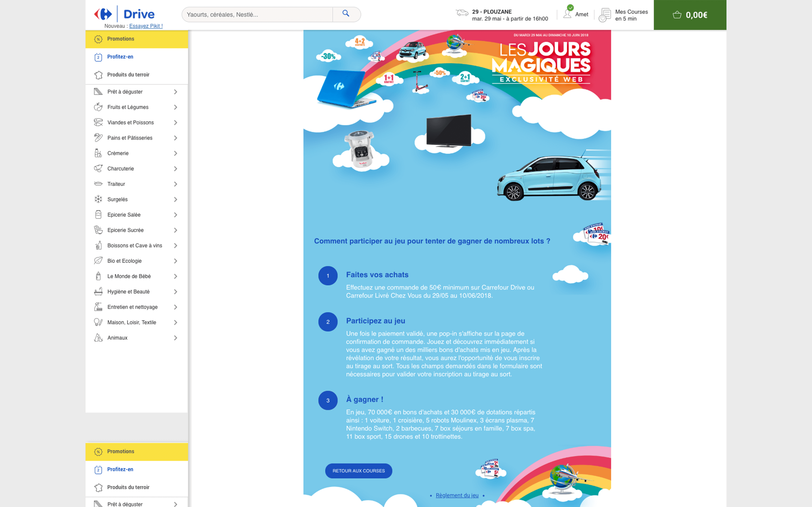Click the bread icon for Pains et Pâtisseries
The width and height of the screenshot is (812, 507).
click(x=98, y=138)
